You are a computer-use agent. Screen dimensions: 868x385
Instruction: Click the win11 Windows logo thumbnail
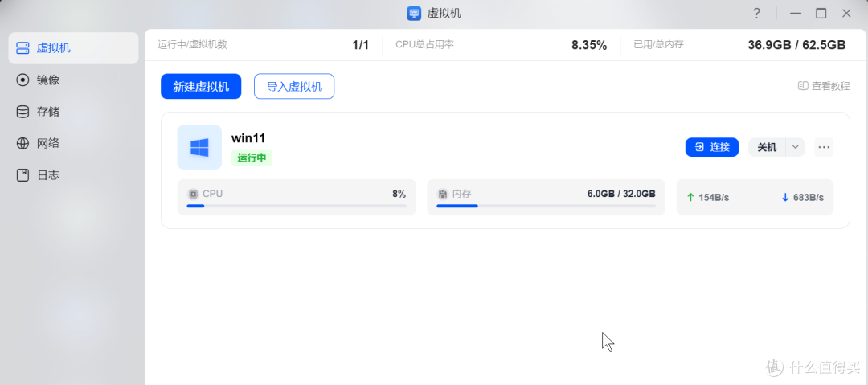(x=199, y=147)
